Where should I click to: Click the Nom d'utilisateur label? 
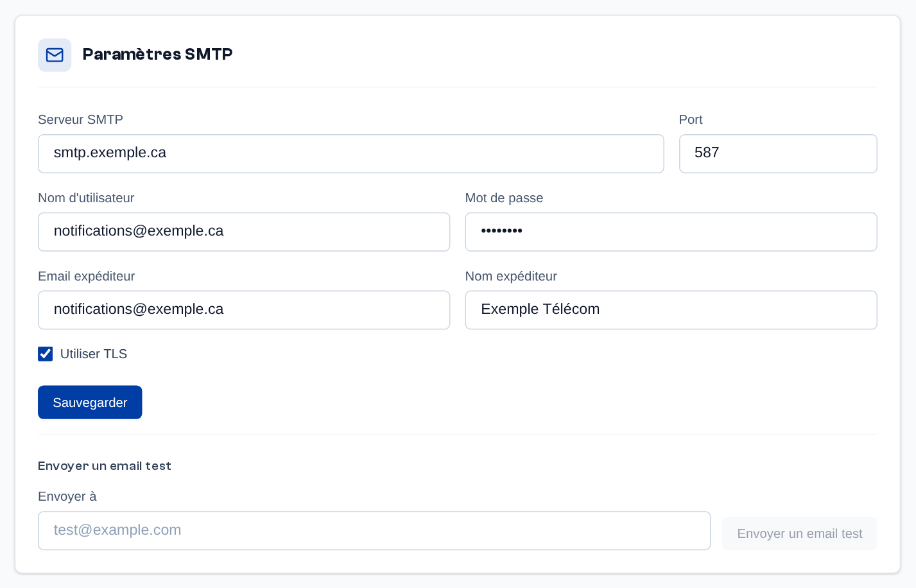click(x=86, y=198)
